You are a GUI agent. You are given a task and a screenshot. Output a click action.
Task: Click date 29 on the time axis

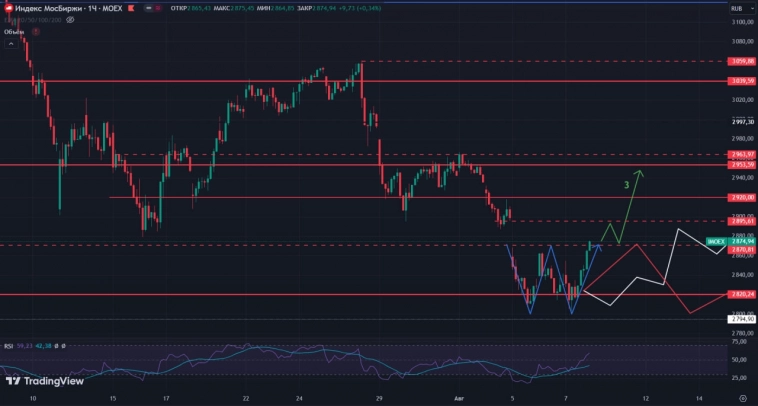coord(379,399)
